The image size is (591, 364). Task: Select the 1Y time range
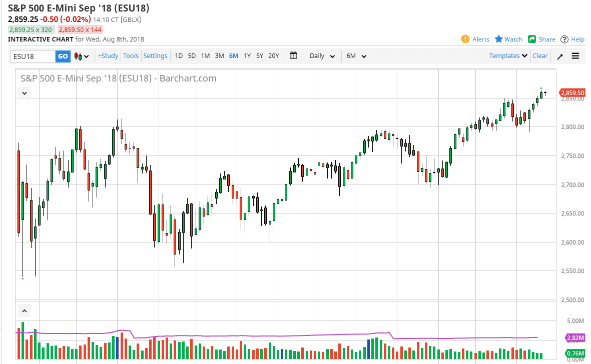247,56
